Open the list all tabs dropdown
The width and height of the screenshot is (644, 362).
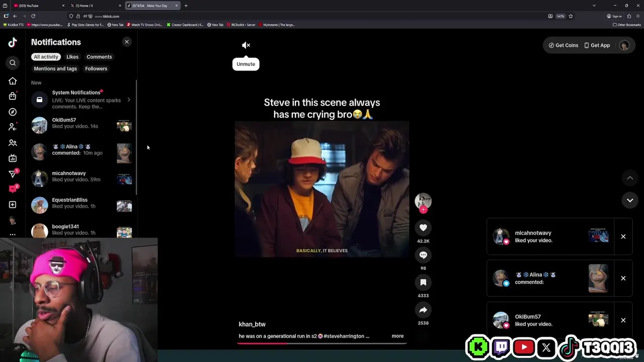[x=594, y=6]
